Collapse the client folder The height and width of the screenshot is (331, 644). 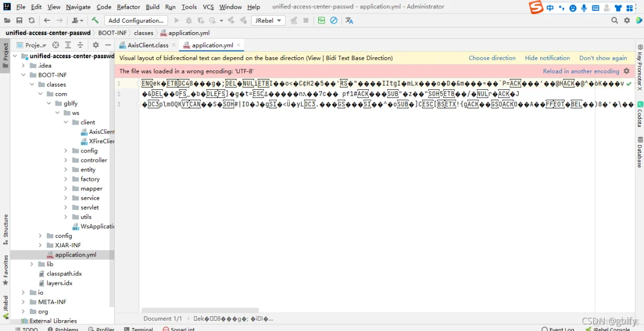[x=66, y=122]
